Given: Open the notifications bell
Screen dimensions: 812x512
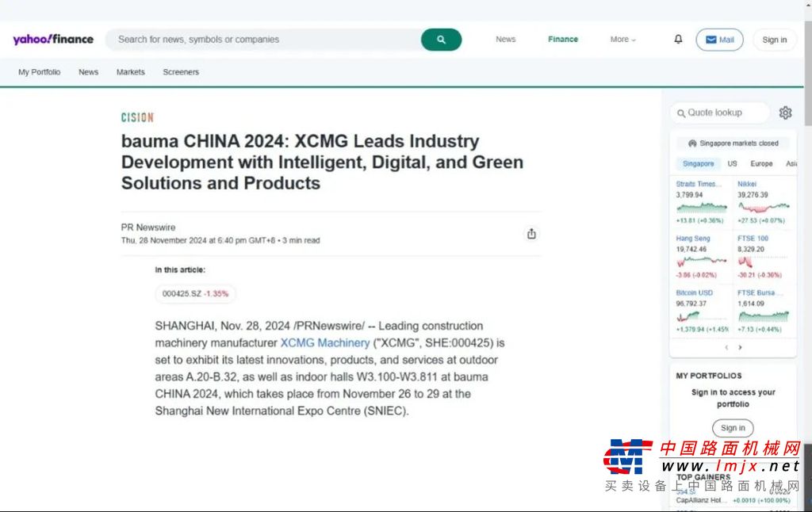Looking at the screenshot, I should click(x=678, y=40).
